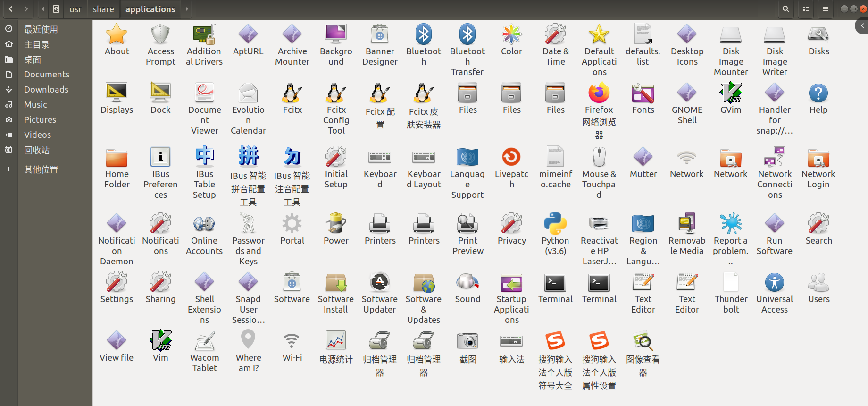Select the Default Applications star icon
Screen dimensions: 868x406
click(x=599, y=34)
